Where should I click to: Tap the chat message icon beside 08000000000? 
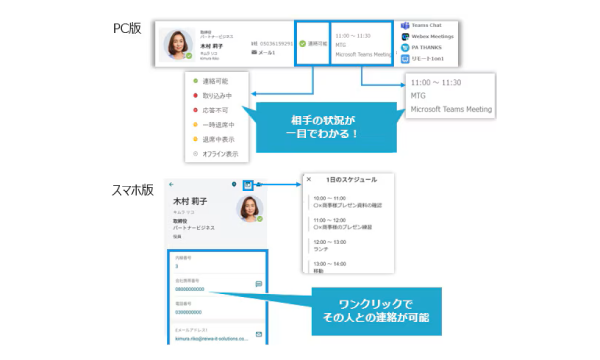(259, 284)
